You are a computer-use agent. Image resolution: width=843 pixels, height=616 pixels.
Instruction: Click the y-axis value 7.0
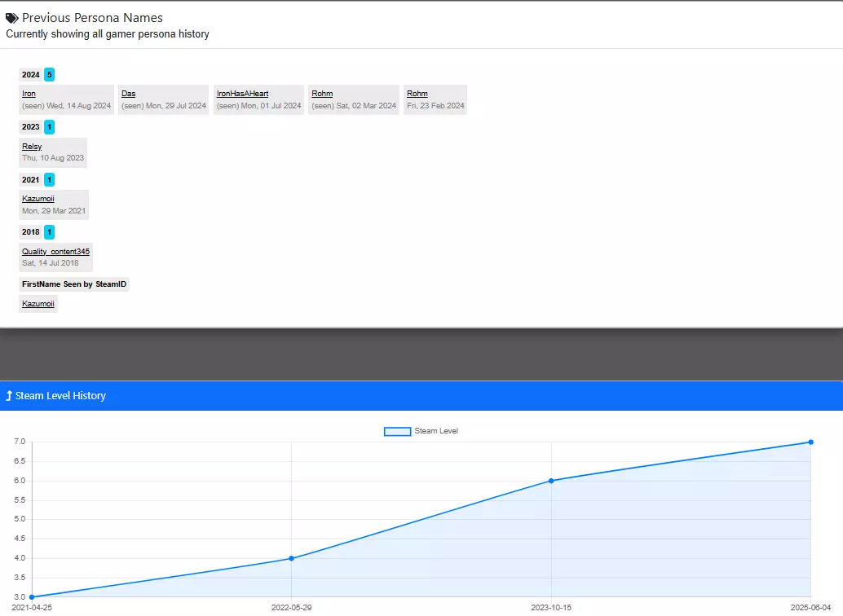tap(20, 442)
